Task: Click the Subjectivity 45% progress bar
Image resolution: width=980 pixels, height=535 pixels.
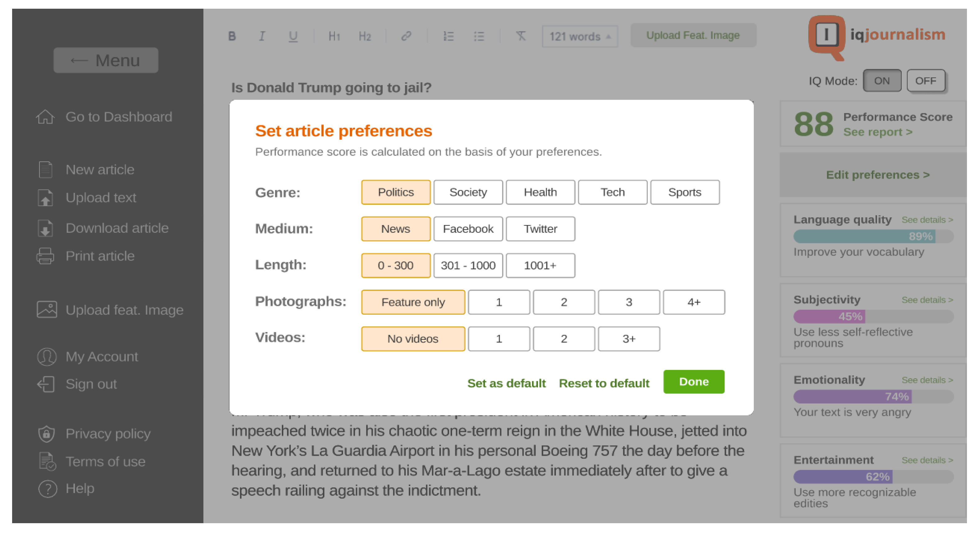Action: tap(873, 316)
